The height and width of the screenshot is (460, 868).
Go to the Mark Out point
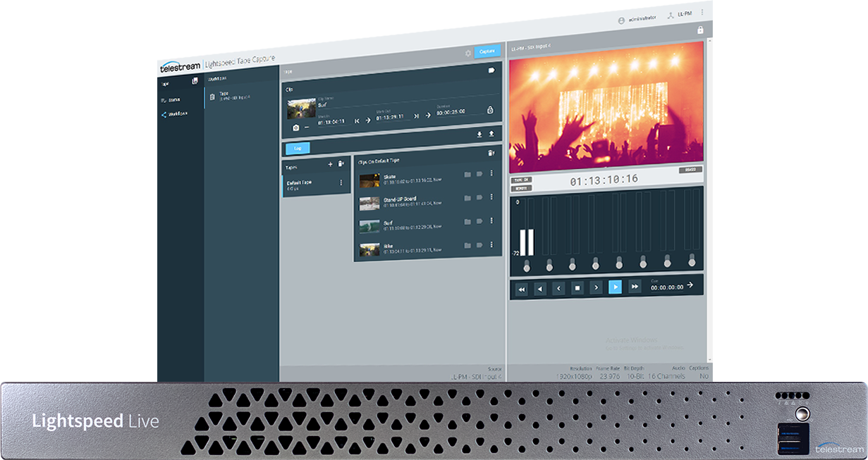416,116
